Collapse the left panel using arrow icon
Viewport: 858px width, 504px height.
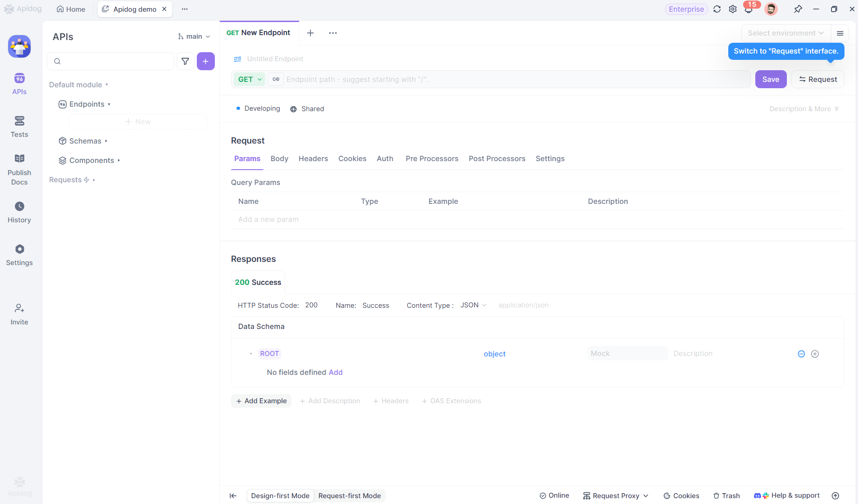coord(233,495)
